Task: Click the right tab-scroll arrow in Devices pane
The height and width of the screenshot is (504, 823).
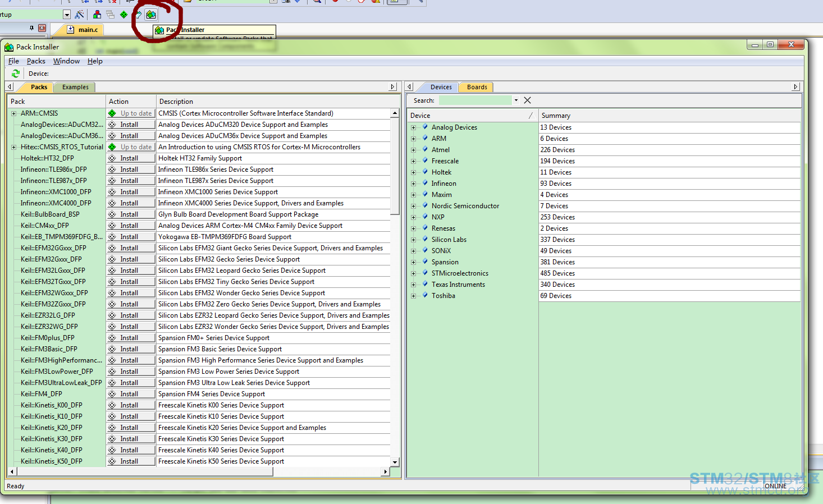Action: [795, 87]
